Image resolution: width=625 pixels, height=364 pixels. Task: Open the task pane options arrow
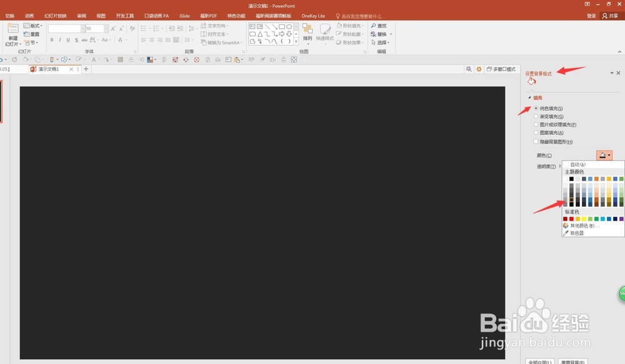click(x=612, y=73)
